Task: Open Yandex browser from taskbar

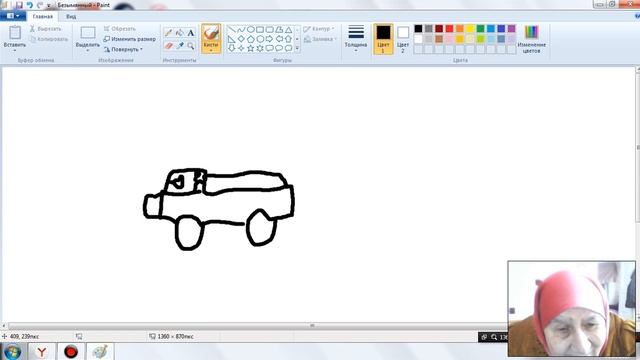Action: pyautogui.click(x=42, y=352)
